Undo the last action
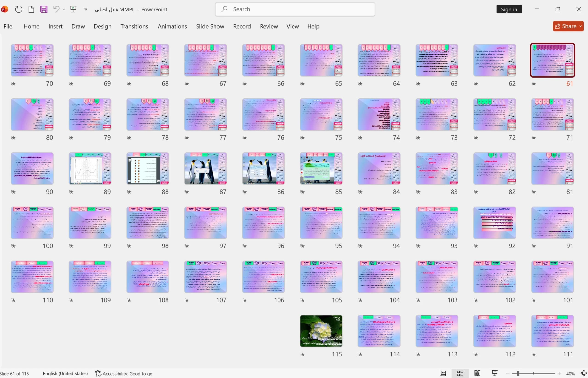The image size is (588, 378). pos(57,9)
